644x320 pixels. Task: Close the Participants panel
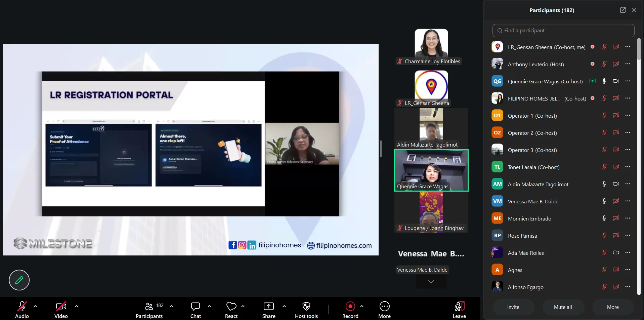(x=634, y=10)
